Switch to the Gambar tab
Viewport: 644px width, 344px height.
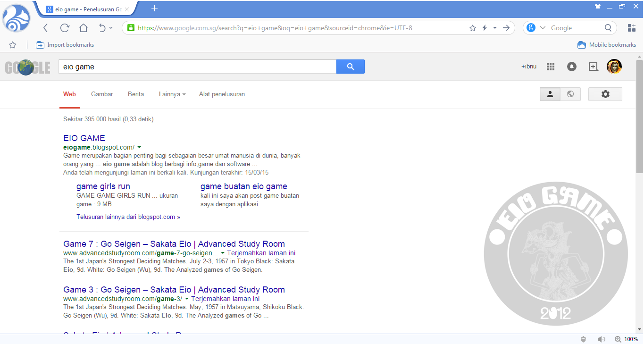[x=102, y=94]
